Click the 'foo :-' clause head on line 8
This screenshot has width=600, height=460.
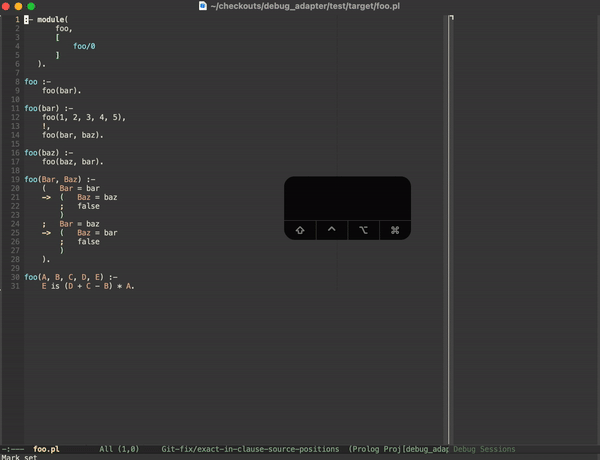coord(38,82)
